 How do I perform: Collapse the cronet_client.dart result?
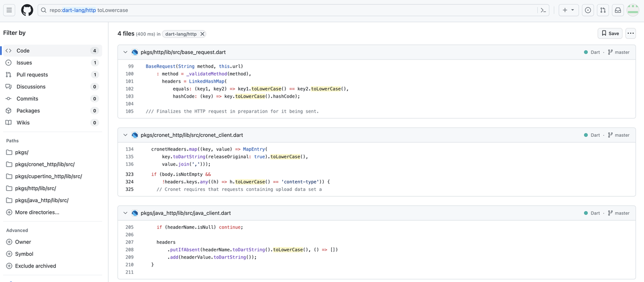[x=125, y=135]
